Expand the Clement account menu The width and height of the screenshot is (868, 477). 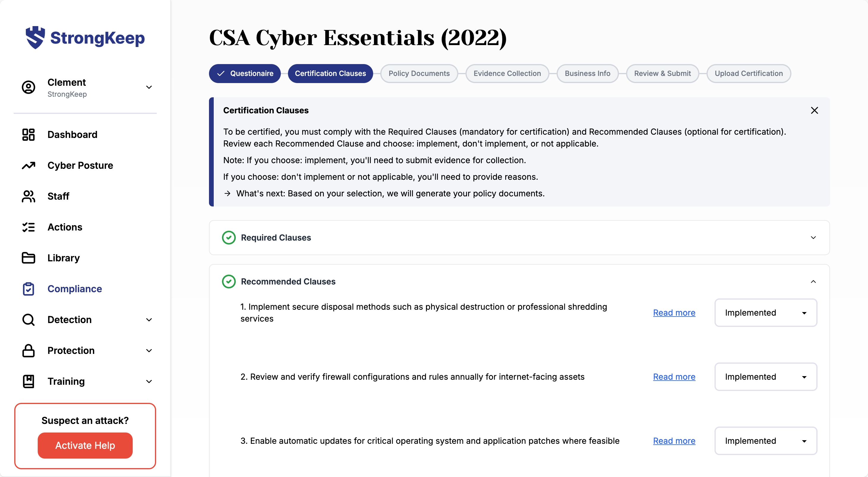tap(149, 87)
